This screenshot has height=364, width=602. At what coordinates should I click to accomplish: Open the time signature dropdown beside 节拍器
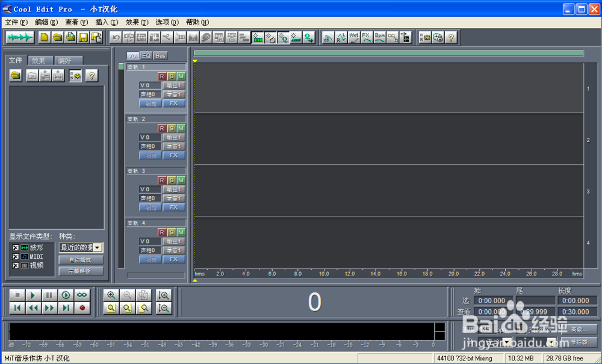click(551, 341)
